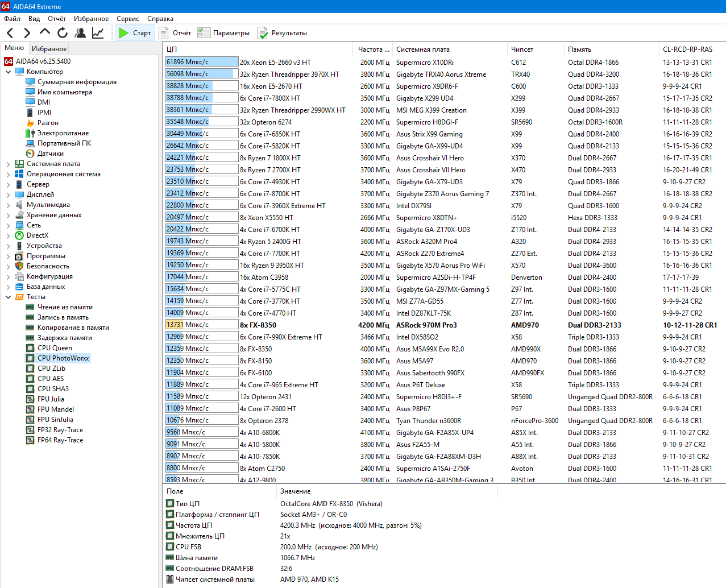Go forward with the right arrow toolbar icon

click(x=27, y=33)
